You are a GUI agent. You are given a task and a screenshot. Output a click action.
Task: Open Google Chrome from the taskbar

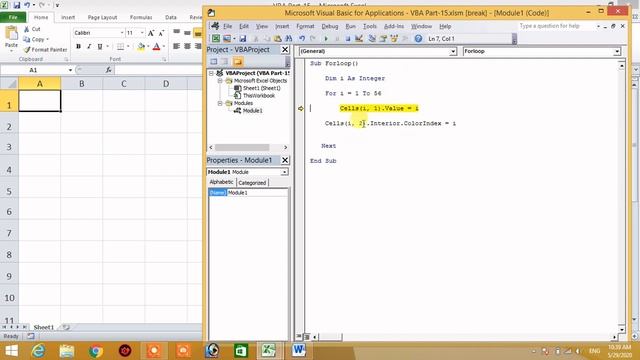point(96,351)
